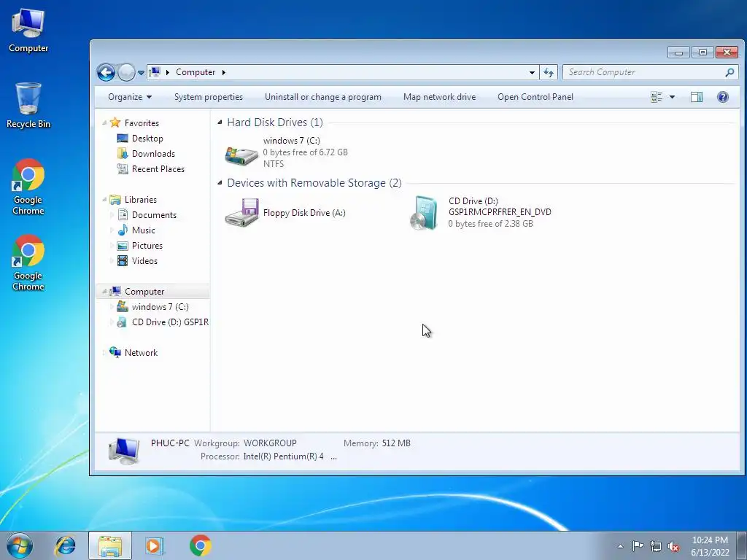This screenshot has width=747, height=560.
Task: Click the PHUC-PC computer icon in details pane
Action: (x=124, y=451)
